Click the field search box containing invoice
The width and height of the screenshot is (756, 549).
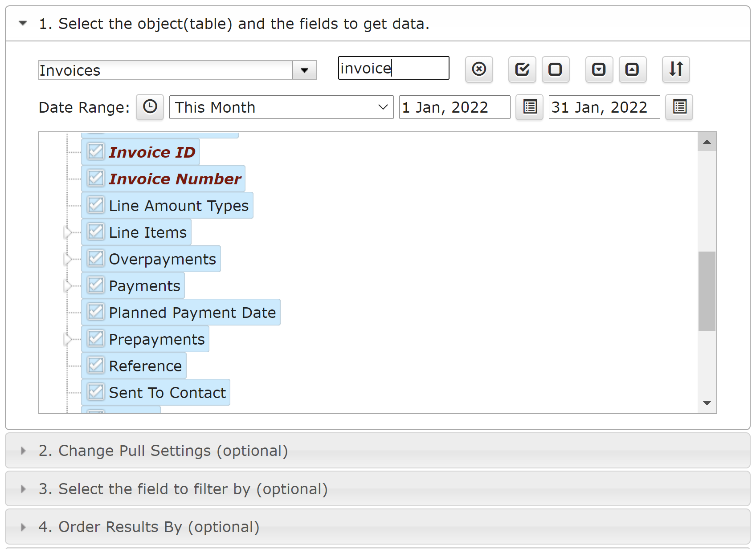click(393, 68)
